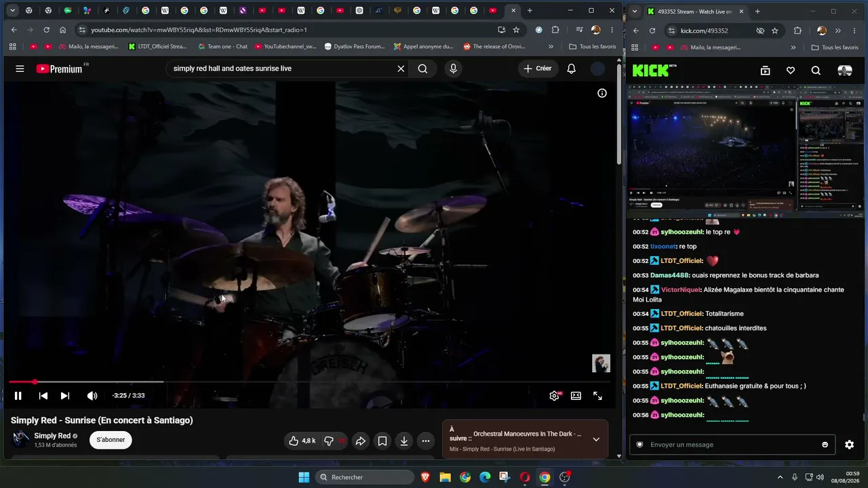Open YouTube player settings gear
868x488 pixels.
(x=554, y=396)
